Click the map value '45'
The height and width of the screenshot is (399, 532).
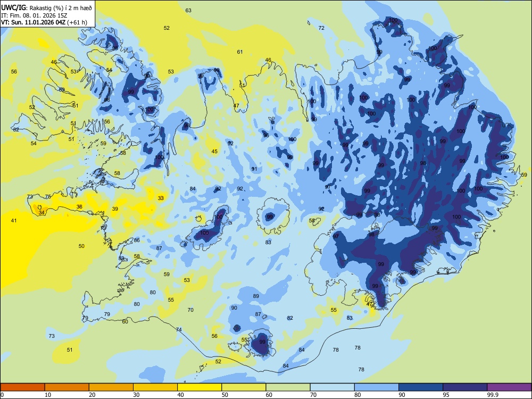(214, 151)
